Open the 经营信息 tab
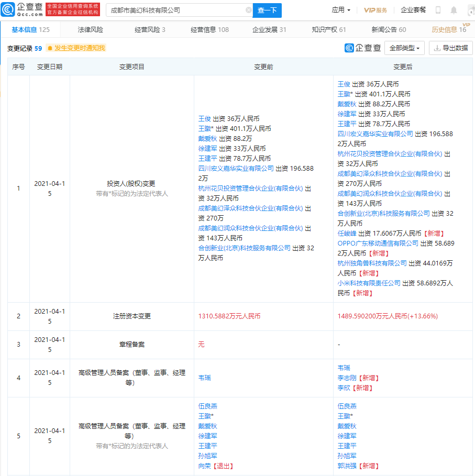 coord(209,29)
